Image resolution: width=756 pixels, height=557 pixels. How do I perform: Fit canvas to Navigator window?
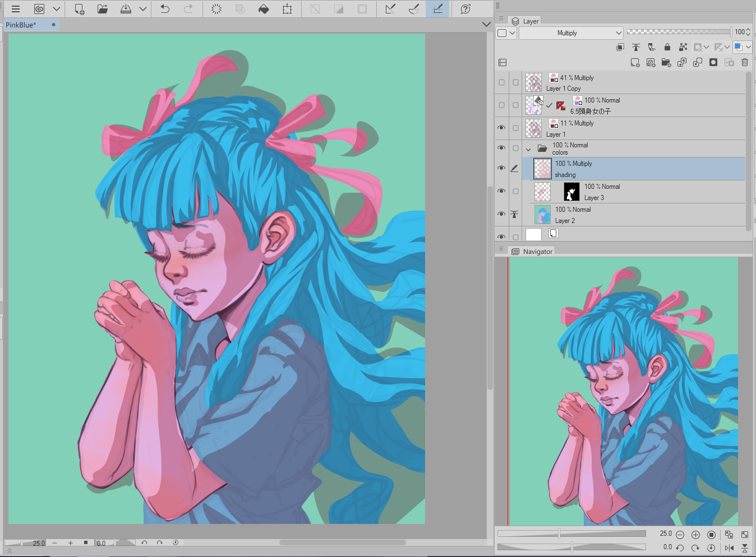729,535
